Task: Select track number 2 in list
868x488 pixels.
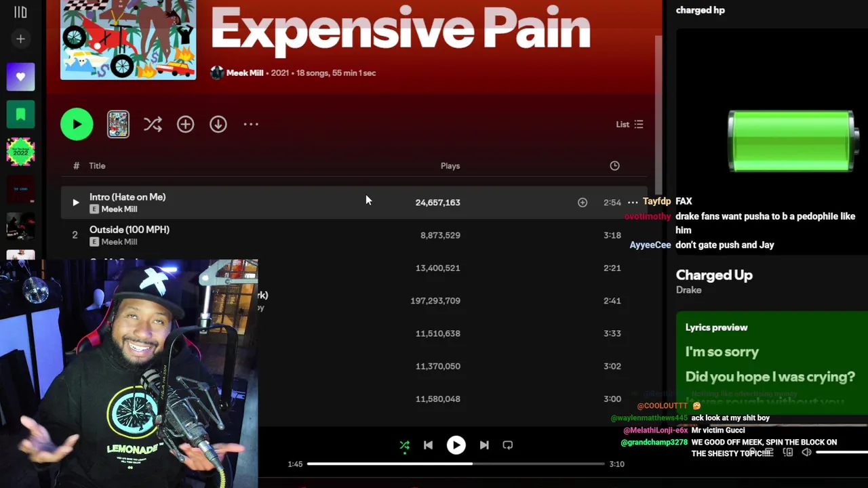Action: [x=75, y=235]
